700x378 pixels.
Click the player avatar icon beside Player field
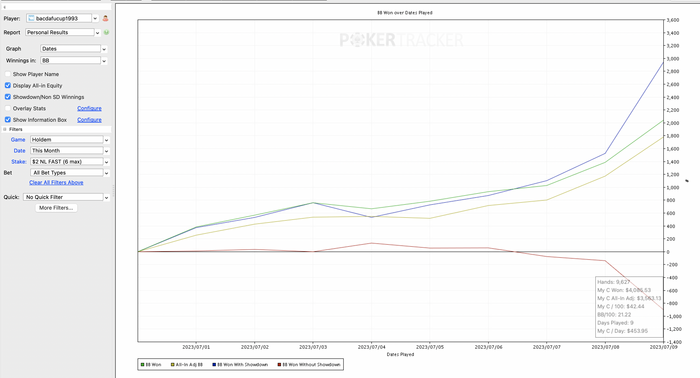click(105, 18)
